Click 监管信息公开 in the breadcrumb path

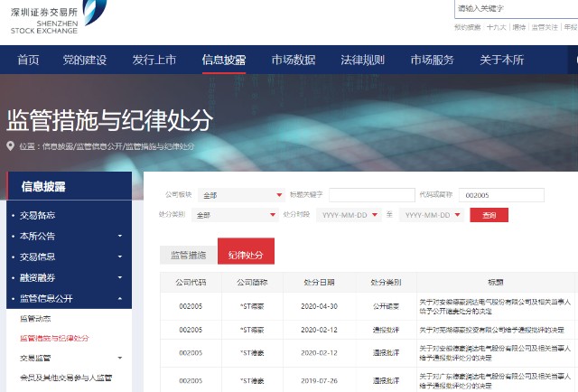click(99, 146)
